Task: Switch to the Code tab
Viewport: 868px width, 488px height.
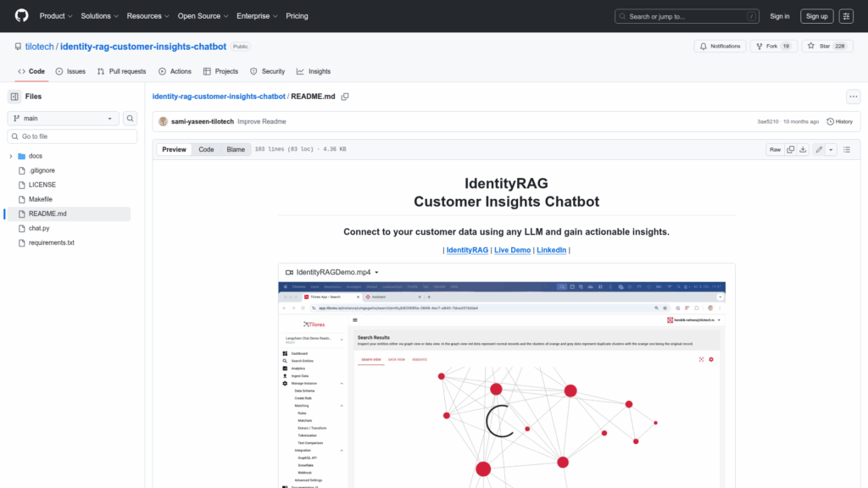Action: click(31, 71)
